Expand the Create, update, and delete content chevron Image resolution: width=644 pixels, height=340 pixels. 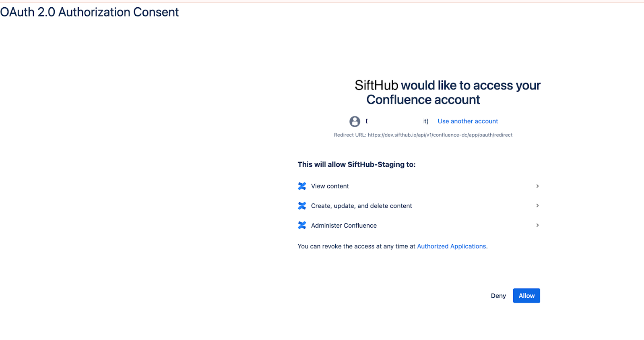pyautogui.click(x=537, y=206)
